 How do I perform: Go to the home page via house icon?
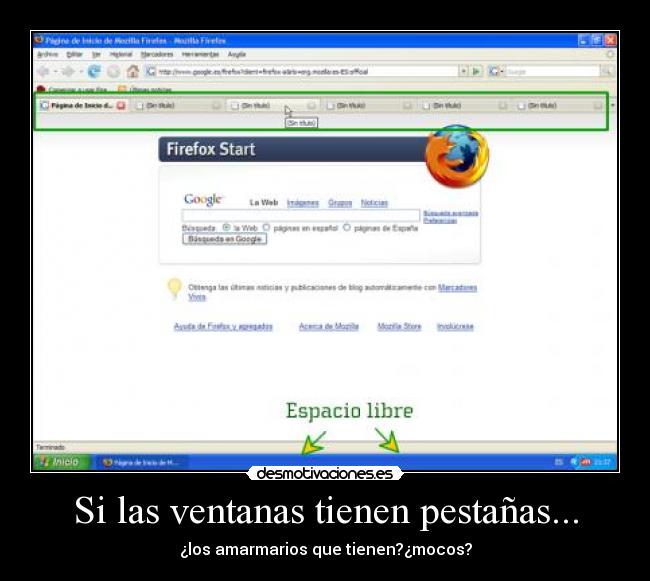133,71
